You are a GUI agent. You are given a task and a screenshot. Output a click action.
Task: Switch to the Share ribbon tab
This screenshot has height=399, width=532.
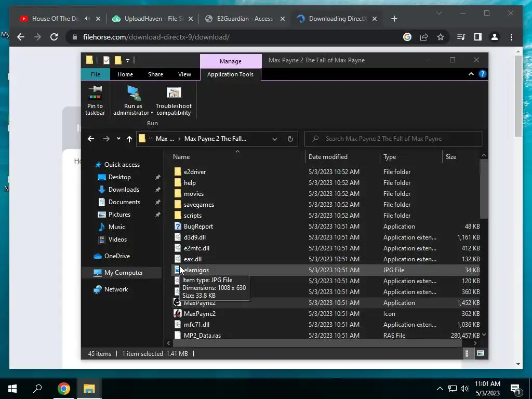(x=155, y=74)
